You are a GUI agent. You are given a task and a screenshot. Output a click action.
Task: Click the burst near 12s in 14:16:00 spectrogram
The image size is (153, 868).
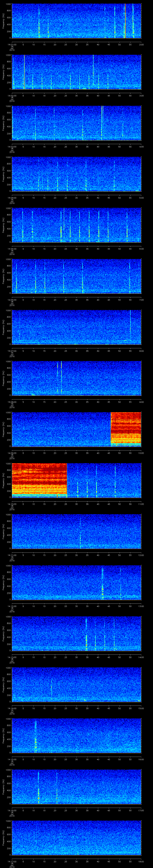click(x=38, y=787)
